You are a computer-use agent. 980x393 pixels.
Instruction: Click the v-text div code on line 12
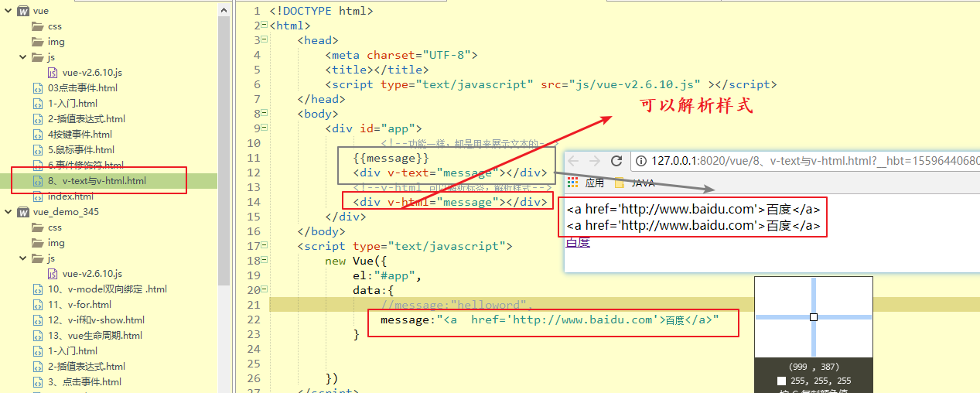coord(450,173)
